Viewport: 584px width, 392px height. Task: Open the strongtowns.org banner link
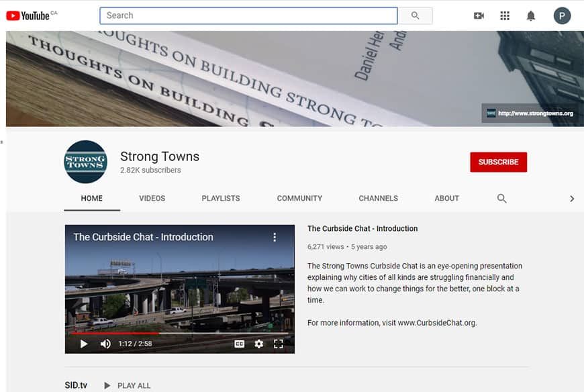(x=529, y=113)
